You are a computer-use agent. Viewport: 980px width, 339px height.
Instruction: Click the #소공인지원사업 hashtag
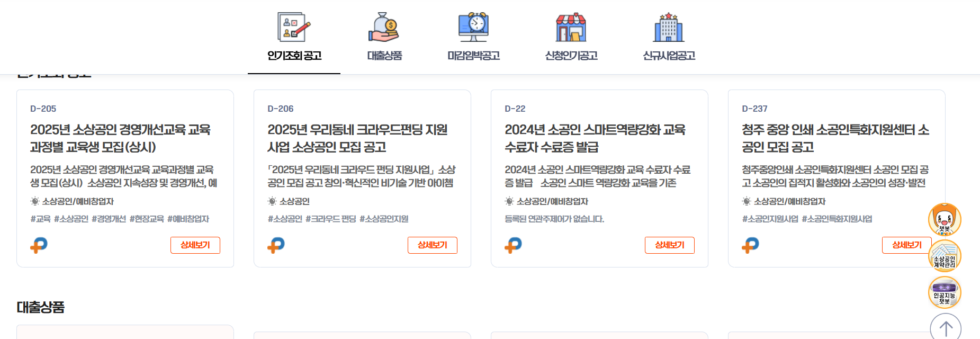[770, 219]
